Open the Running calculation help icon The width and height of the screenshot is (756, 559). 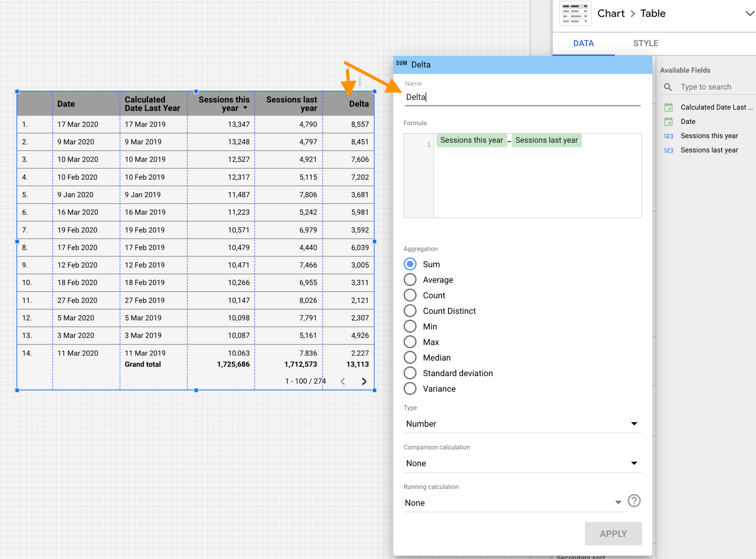[x=634, y=501]
